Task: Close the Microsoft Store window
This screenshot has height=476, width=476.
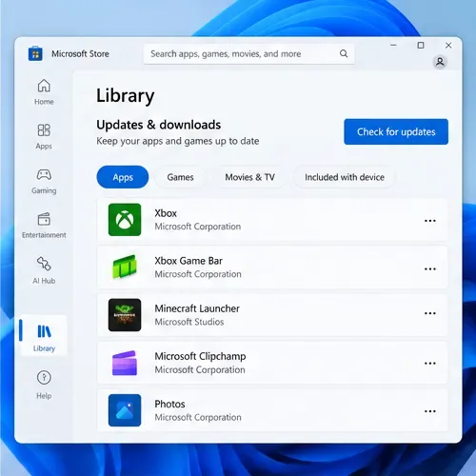Action: coord(448,46)
